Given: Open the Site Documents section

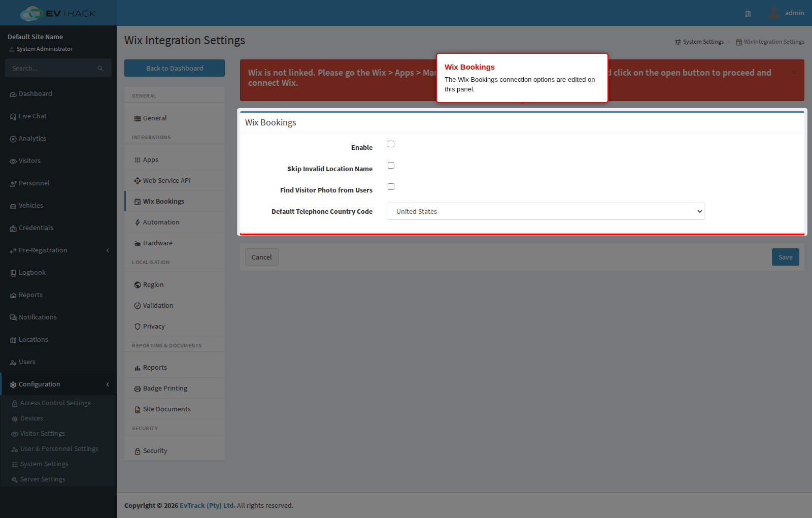Looking at the screenshot, I should pos(175,409).
